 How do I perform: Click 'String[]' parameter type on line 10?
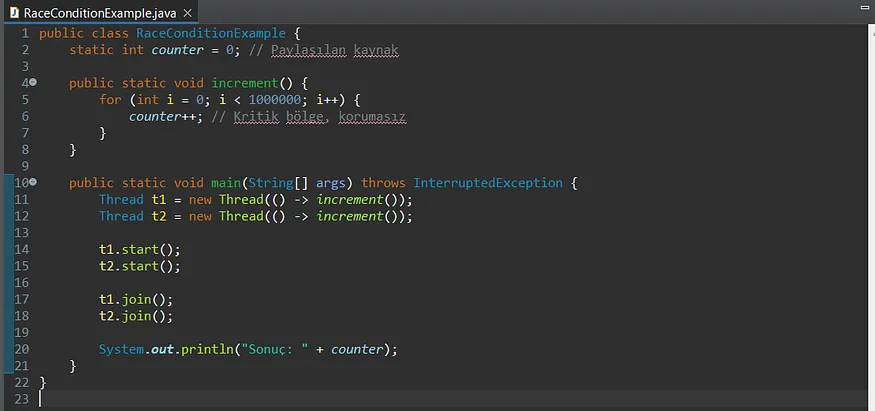pyautogui.click(x=278, y=183)
